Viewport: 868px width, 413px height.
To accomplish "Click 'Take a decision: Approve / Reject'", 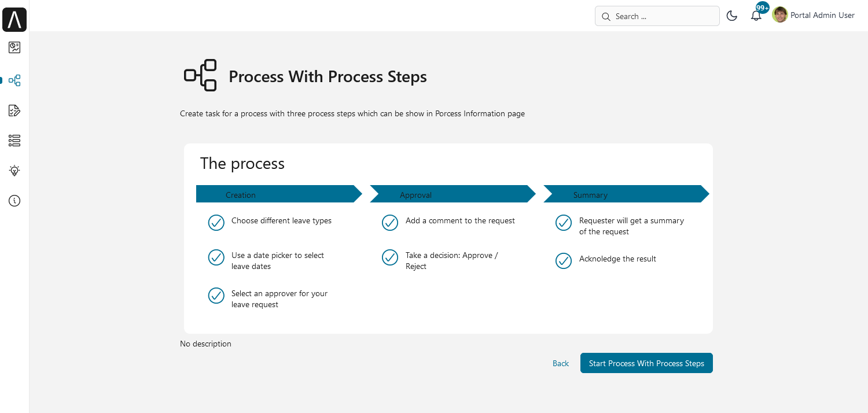I will 452,261.
